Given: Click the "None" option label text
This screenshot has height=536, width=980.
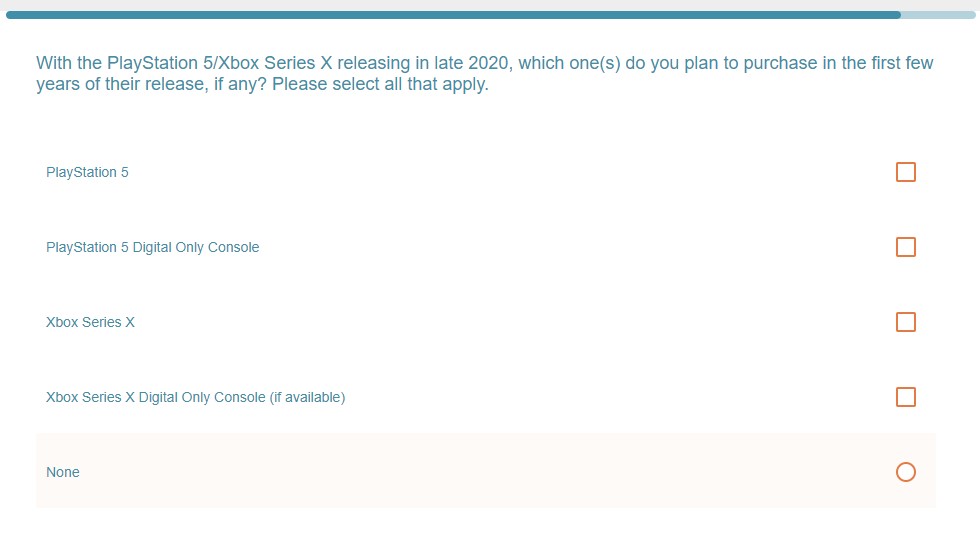Looking at the screenshot, I should coord(62,472).
